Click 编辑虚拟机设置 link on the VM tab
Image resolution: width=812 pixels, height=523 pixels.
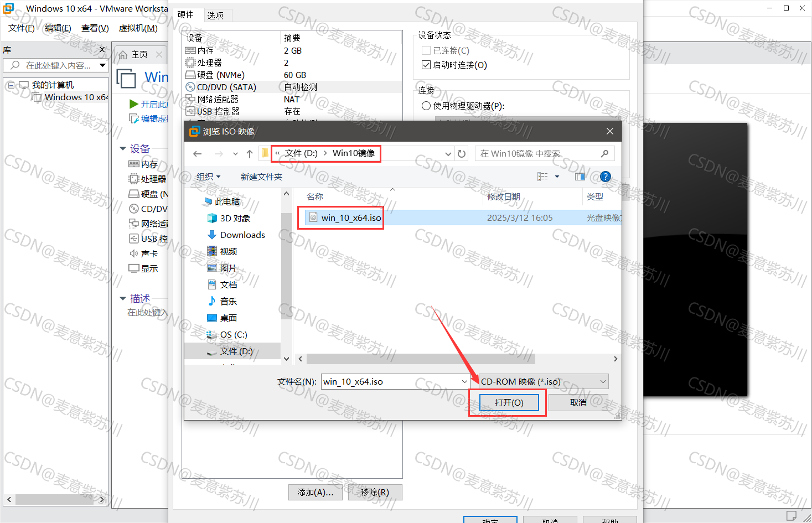[149, 118]
